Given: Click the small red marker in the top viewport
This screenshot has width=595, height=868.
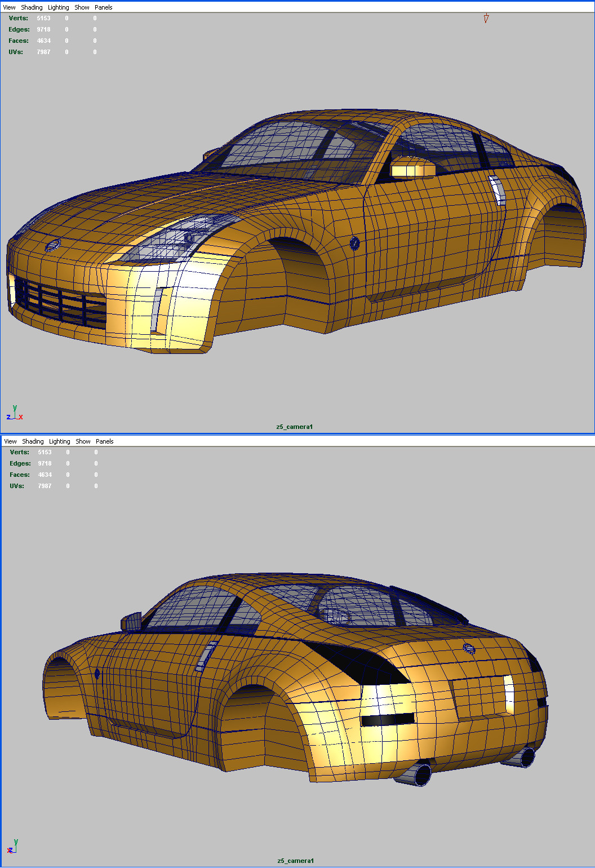Looking at the screenshot, I should click(x=486, y=19).
